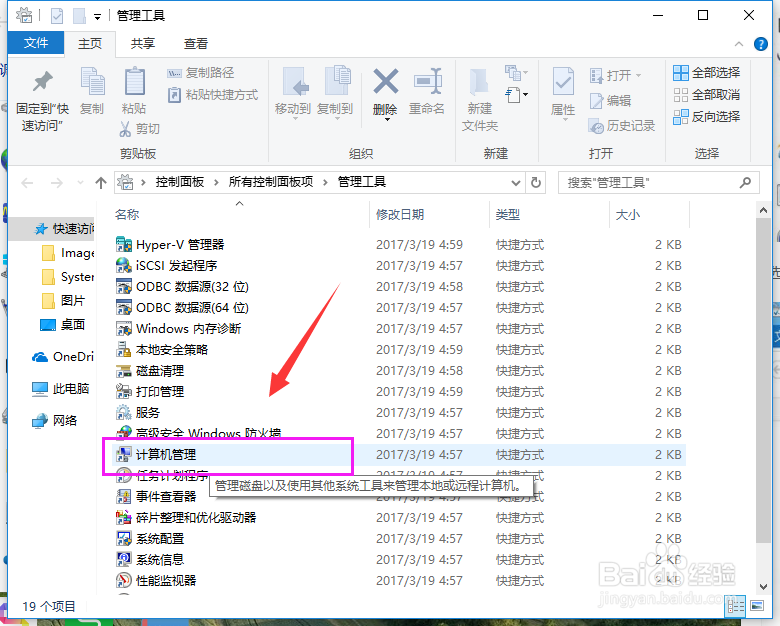Click Select all in ribbon
This screenshot has width=780, height=626.
706,73
